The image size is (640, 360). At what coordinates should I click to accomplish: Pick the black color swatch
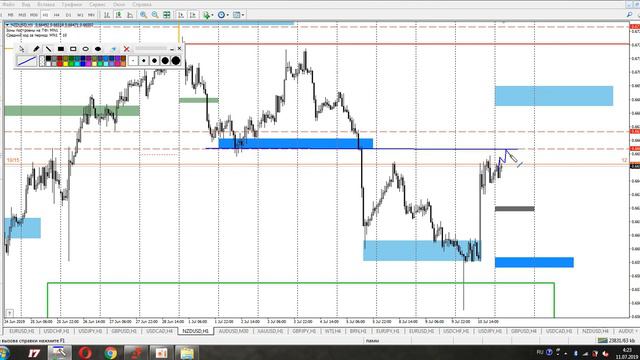pyautogui.click(x=48, y=59)
